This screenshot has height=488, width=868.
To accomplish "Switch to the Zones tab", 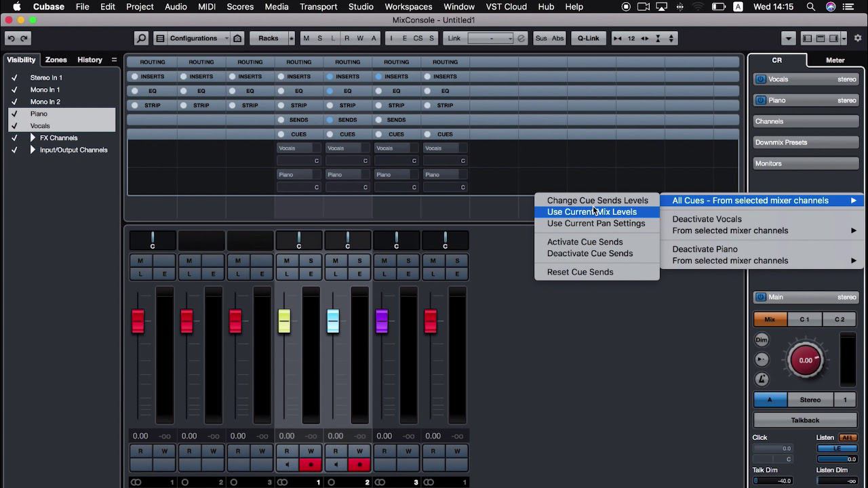I will click(x=56, y=60).
